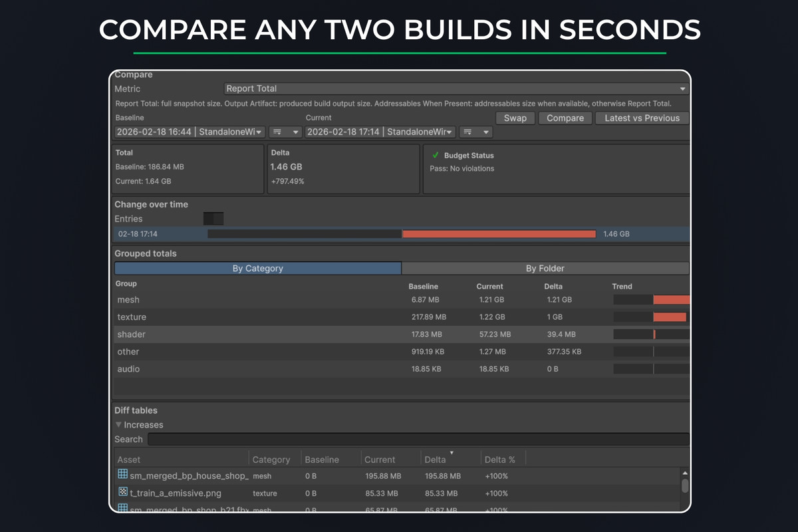The image size is (798, 532).
Task: Click the shader current 57.23 MB value
Action: click(495, 334)
